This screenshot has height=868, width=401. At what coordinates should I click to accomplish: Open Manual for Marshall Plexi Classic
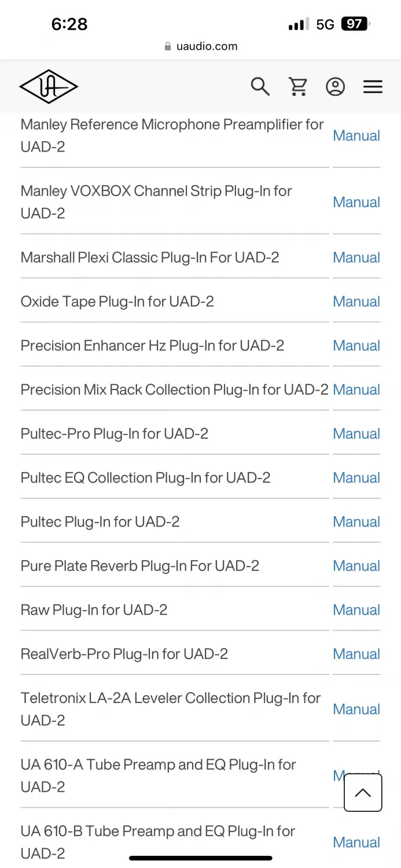[356, 258]
